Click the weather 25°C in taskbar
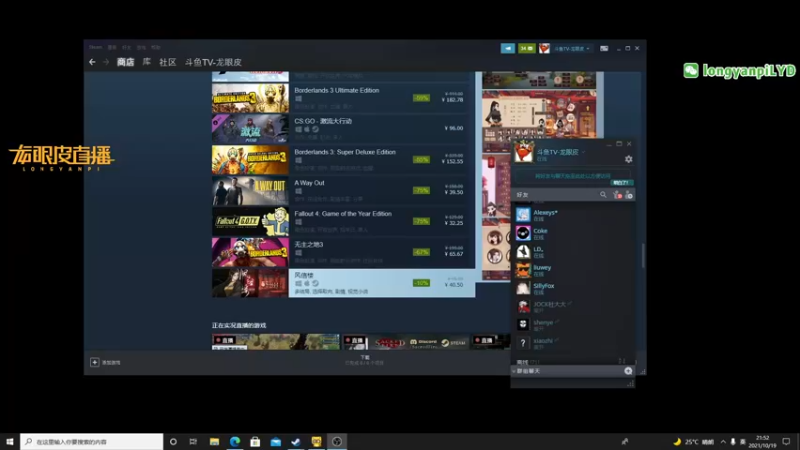 [x=694, y=441]
